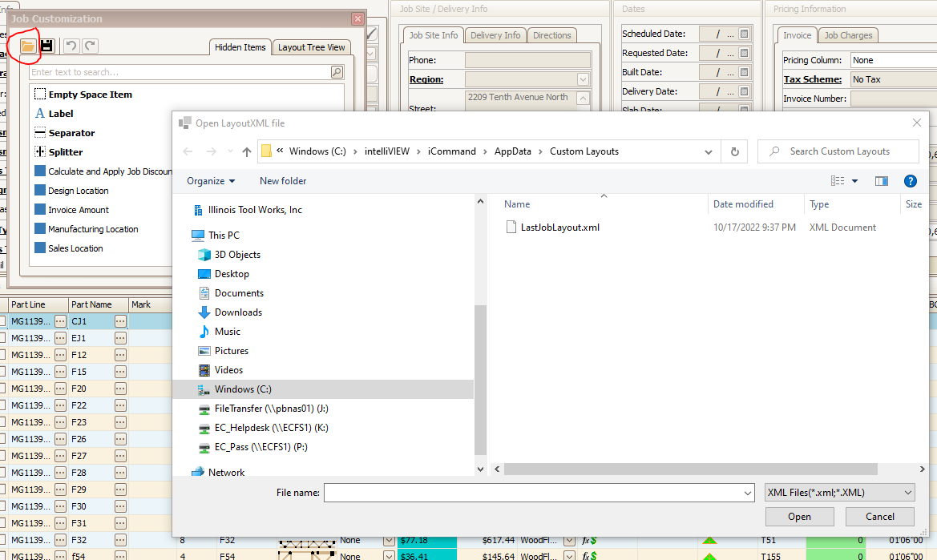Click the open layout folder icon
The height and width of the screenshot is (560, 937).
pos(28,46)
